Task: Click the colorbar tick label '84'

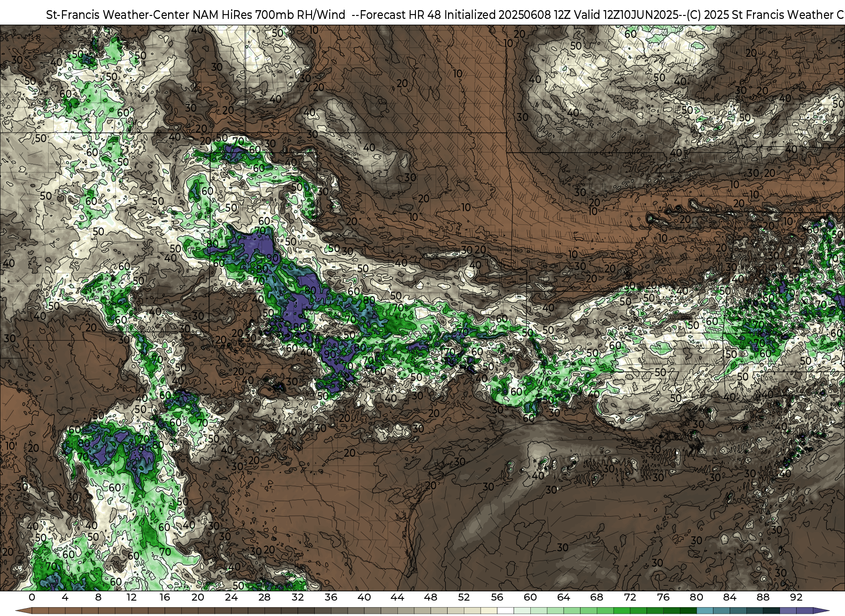Action: (730, 597)
